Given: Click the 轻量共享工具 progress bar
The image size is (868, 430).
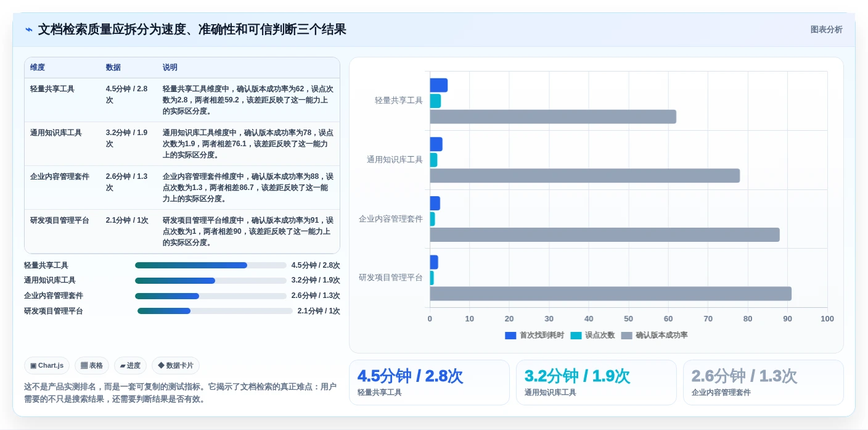Looking at the screenshot, I should point(211,265).
